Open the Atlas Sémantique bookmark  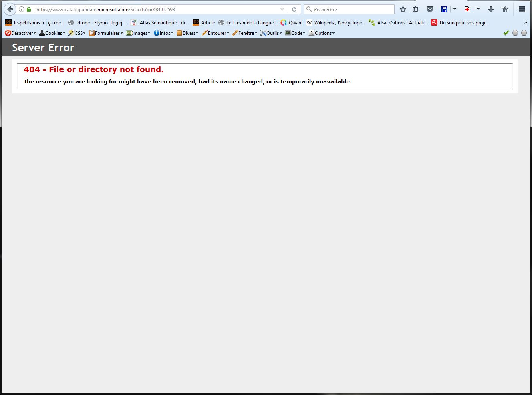[159, 23]
